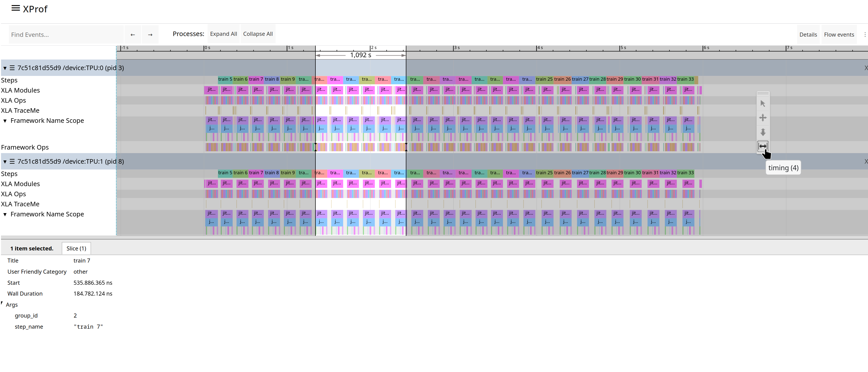The width and height of the screenshot is (868, 372).
Task: Activate the pan tool in floating toolbar
Action: tap(763, 118)
